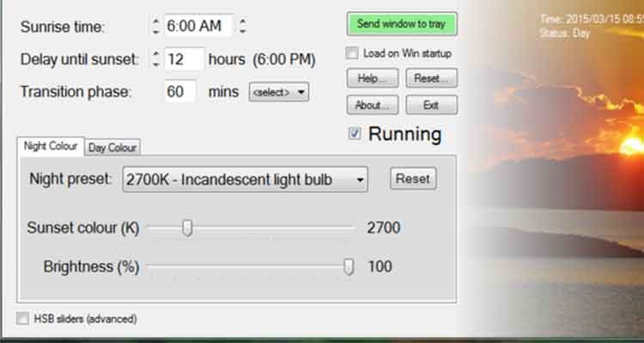Viewport: 644px width, 343px height.
Task: Reset the night preset with Reset button
Action: coord(413,179)
